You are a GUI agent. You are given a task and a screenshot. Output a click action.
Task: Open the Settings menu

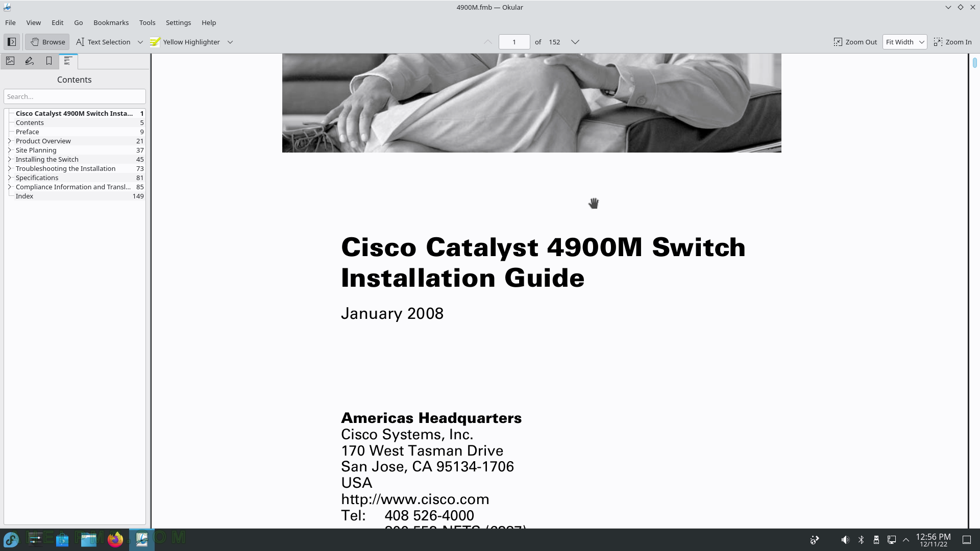point(178,22)
